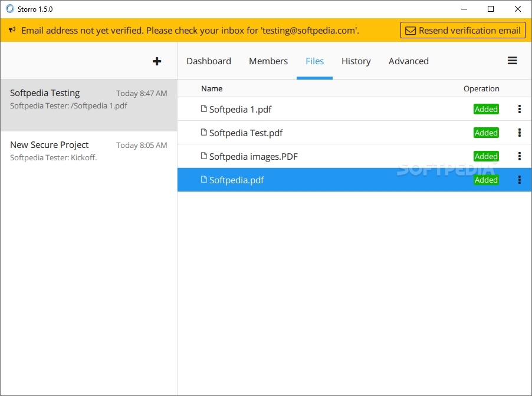Select the Softpedia images.PDF file name
Viewport: 532px width, 396px height.
point(254,157)
